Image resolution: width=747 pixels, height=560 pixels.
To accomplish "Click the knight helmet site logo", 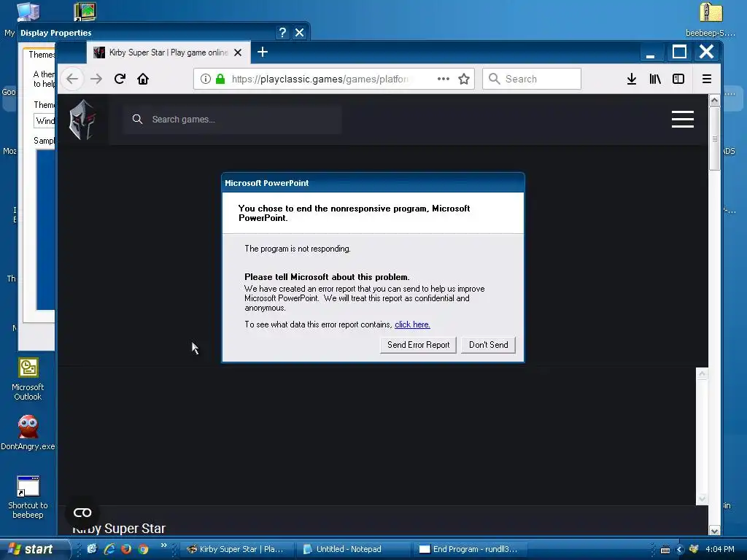I will (82, 120).
